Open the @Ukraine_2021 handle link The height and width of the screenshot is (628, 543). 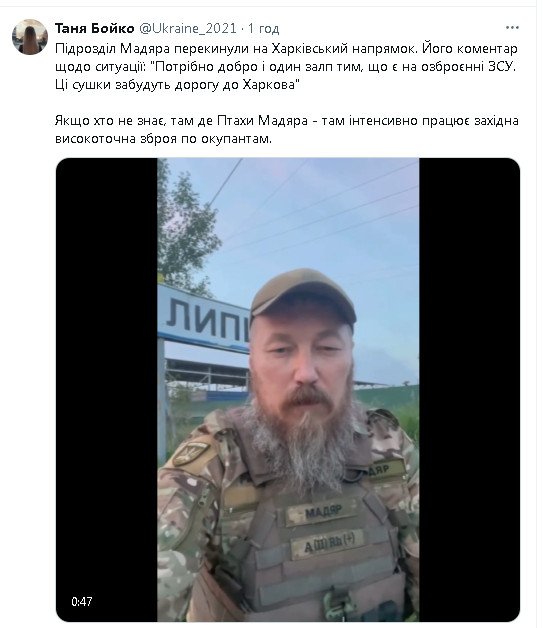pos(188,28)
